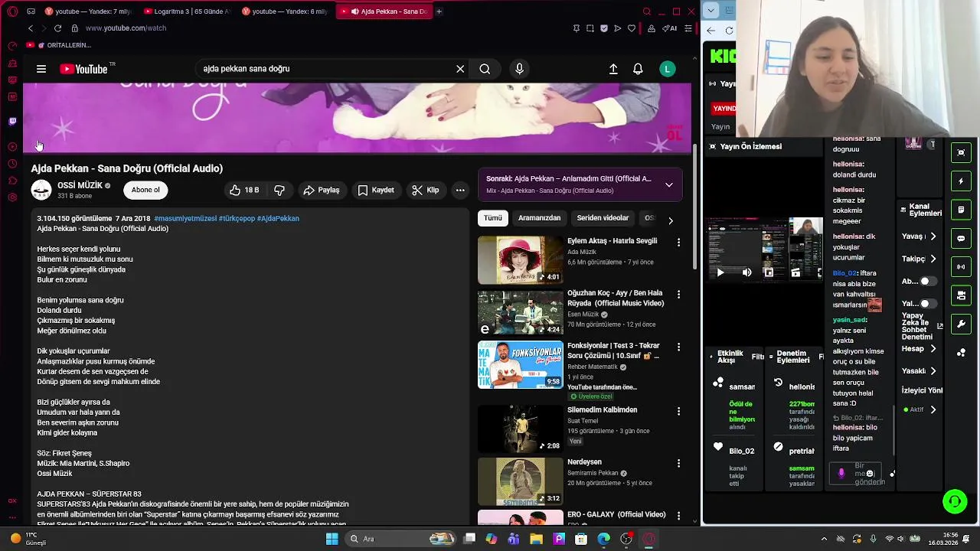This screenshot has width=980, height=551.
Task: Open OSSİ MÜZİK channel link
Action: tap(80, 185)
